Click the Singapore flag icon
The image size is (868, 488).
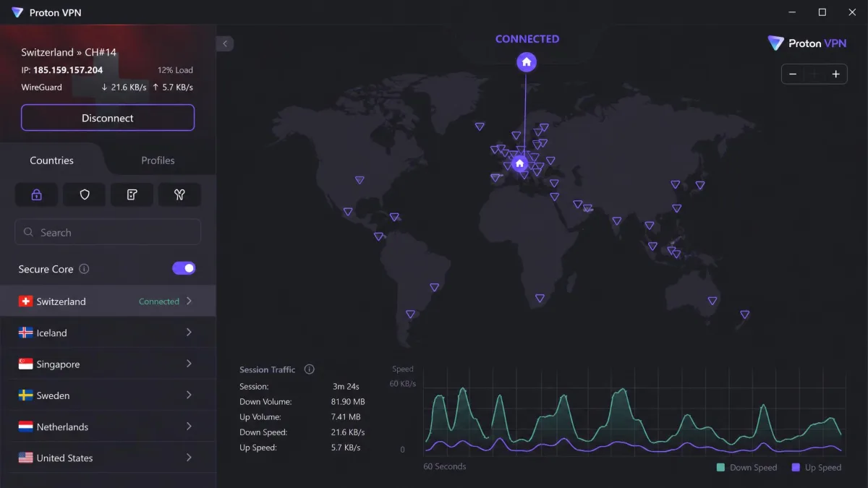coord(25,364)
